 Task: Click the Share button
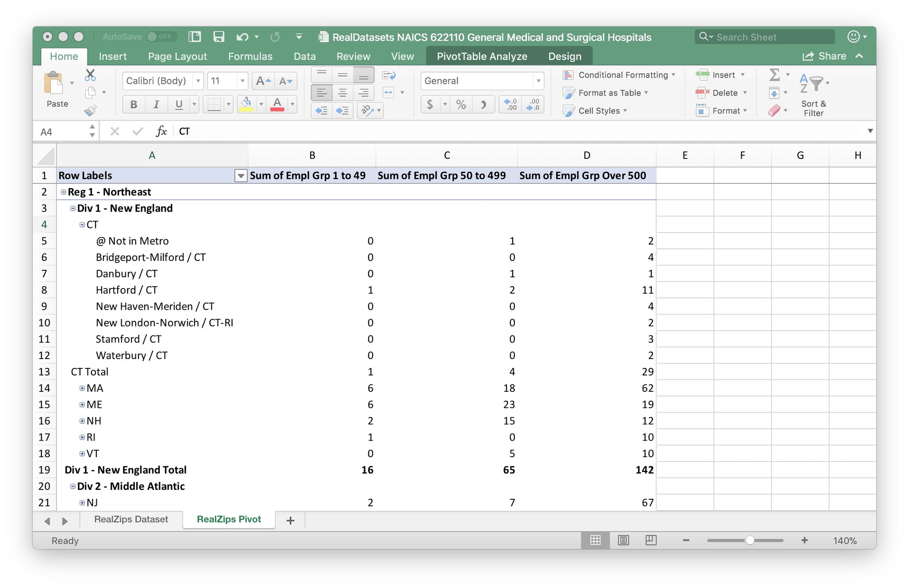[x=825, y=56]
